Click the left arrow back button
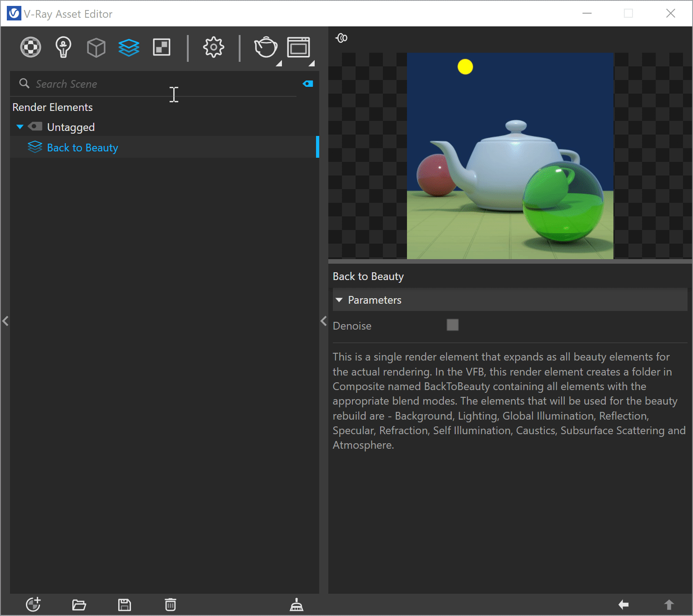693x616 pixels. [623, 605]
